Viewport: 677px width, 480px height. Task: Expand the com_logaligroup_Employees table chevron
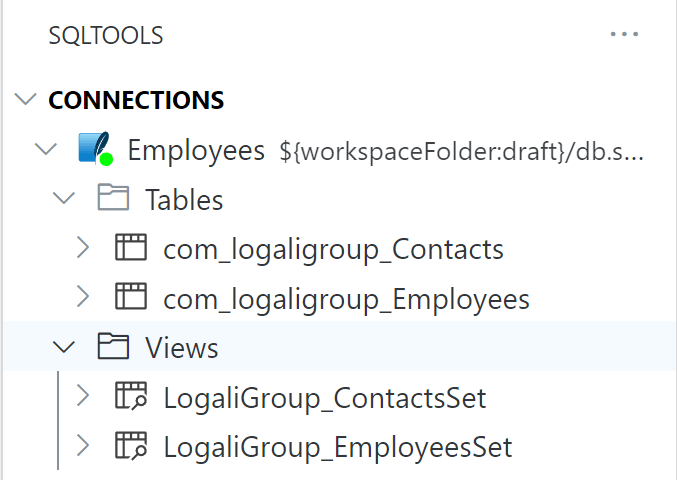[x=82, y=297]
